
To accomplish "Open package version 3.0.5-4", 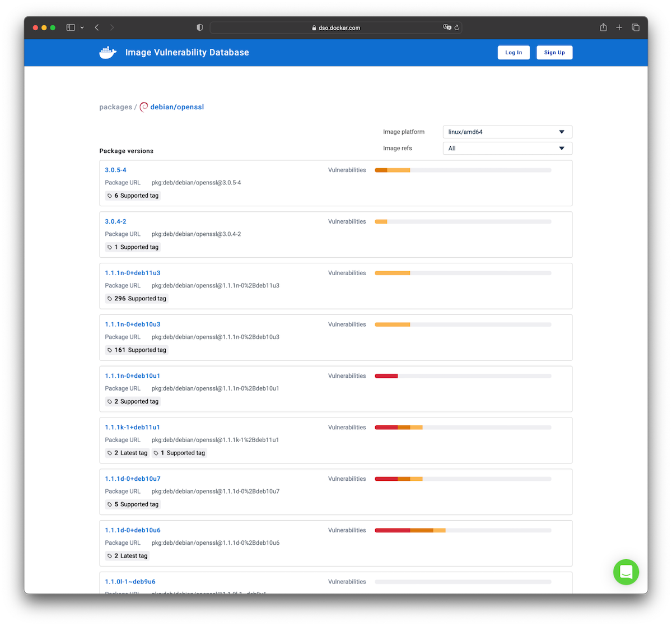I will click(x=115, y=170).
